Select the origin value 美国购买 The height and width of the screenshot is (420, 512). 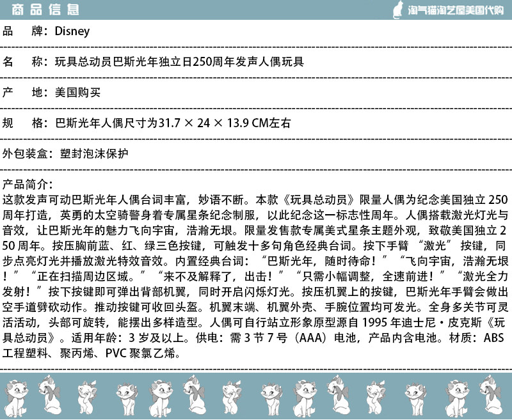(x=77, y=92)
